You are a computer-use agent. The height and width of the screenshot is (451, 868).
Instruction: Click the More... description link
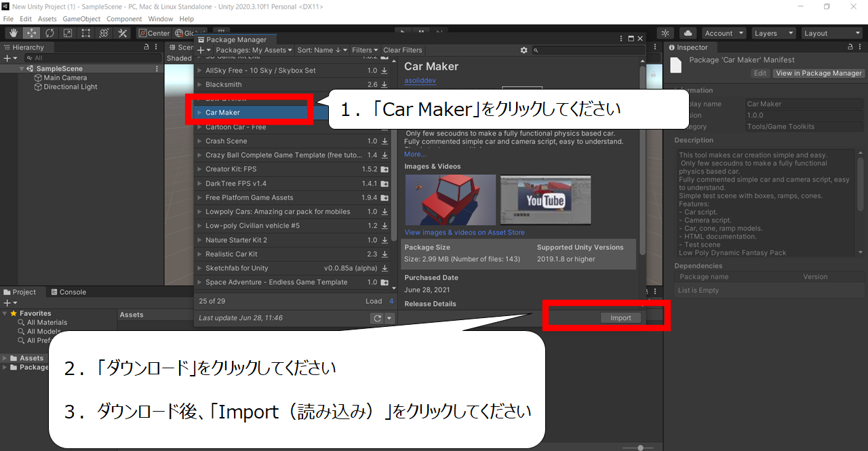click(x=415, y=154)
